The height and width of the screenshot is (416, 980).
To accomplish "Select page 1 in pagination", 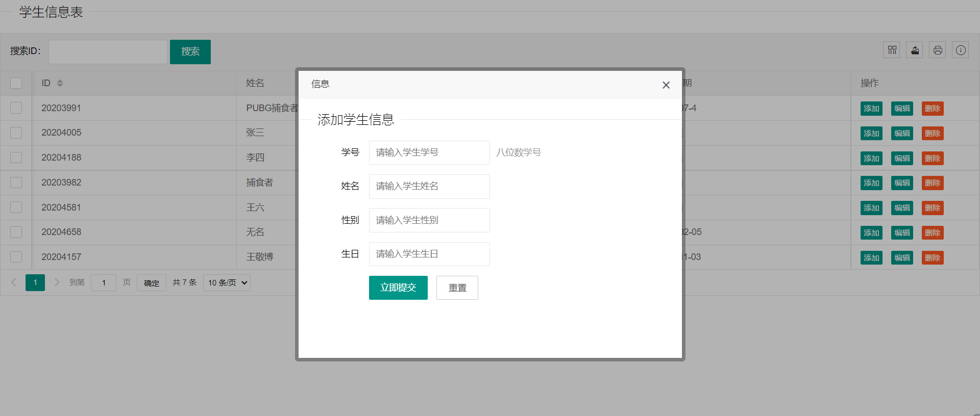I will pyautogui.click(x=35, y=282).
